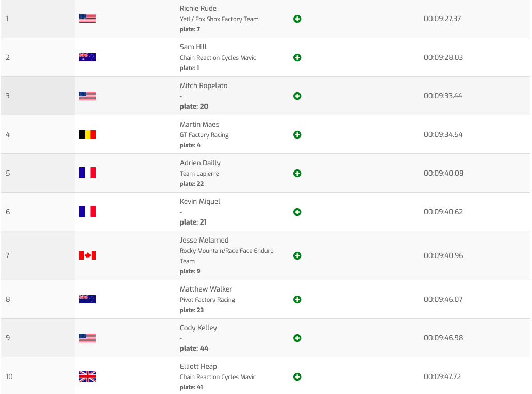
Task: Expand Cody Kelley's plus icon
Action: point(297,338)
